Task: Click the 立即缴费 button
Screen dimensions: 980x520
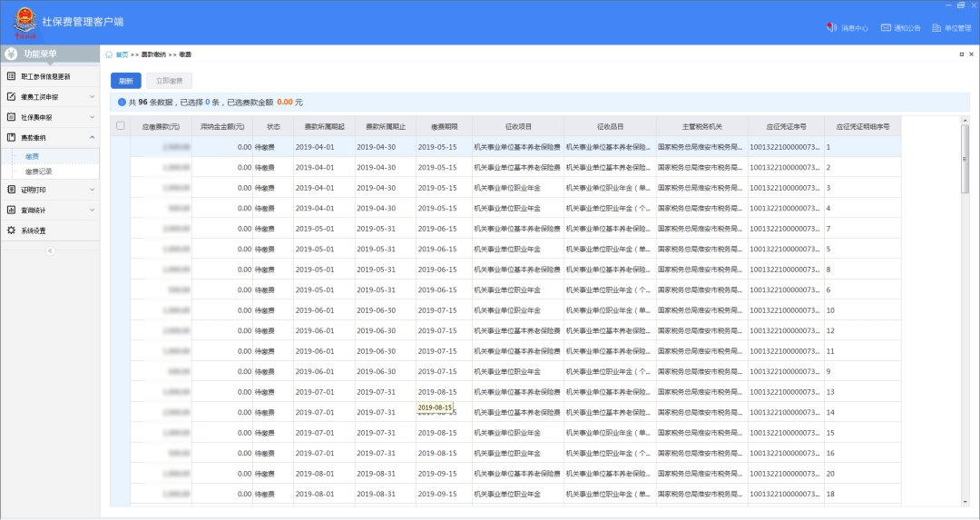Action: (x=169, y=81)
